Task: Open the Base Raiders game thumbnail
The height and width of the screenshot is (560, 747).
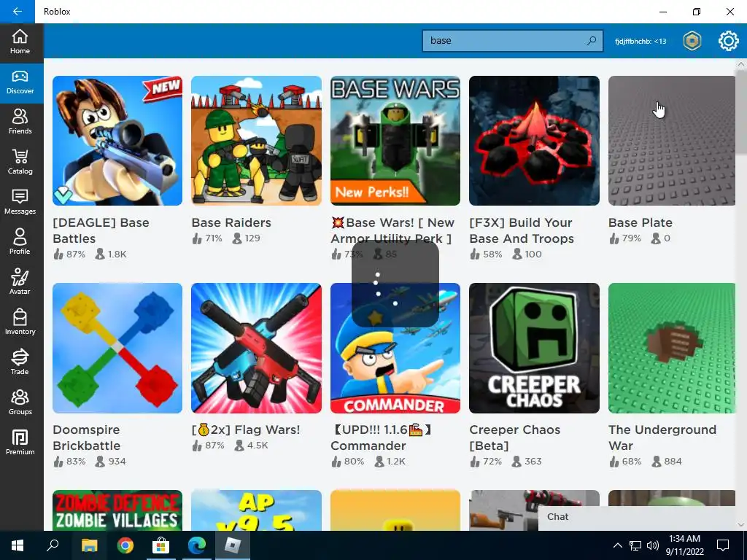Action: pos(256,141)
